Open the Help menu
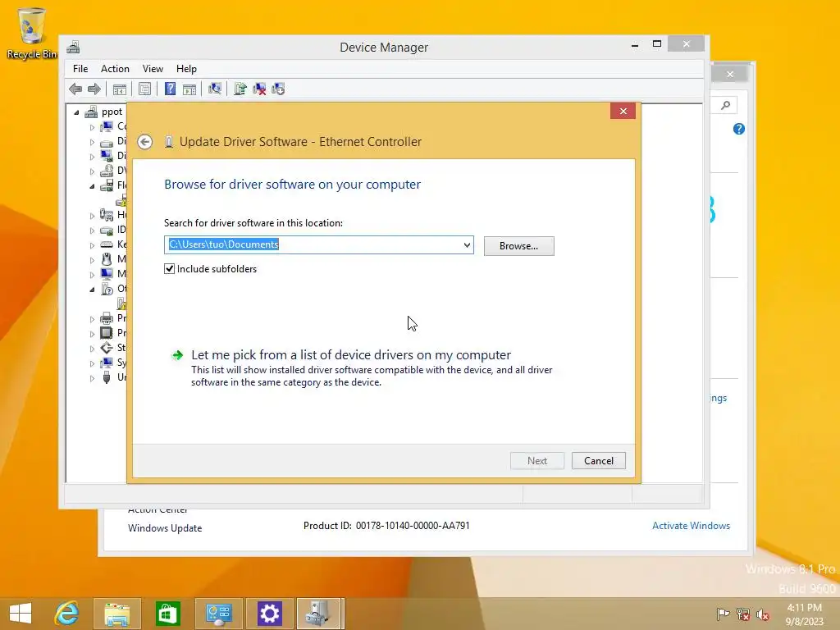Image resolution: width=840 pixels, height=630 pixels. click(186, 69)
